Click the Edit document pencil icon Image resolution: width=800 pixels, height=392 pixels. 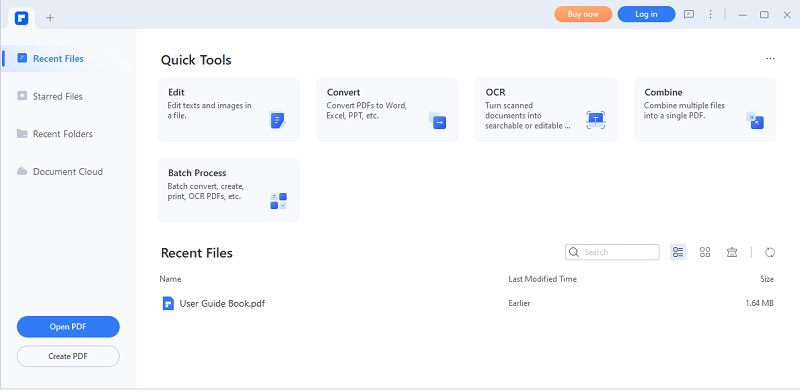[x=277, y=120]
